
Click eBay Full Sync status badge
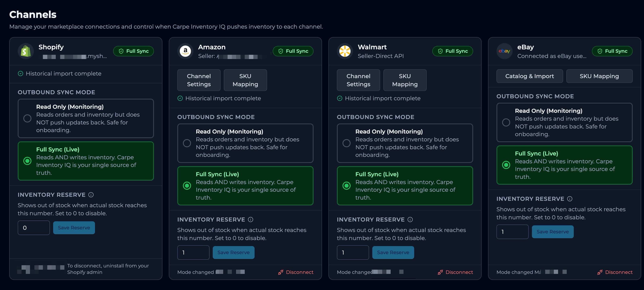point(612,51)
